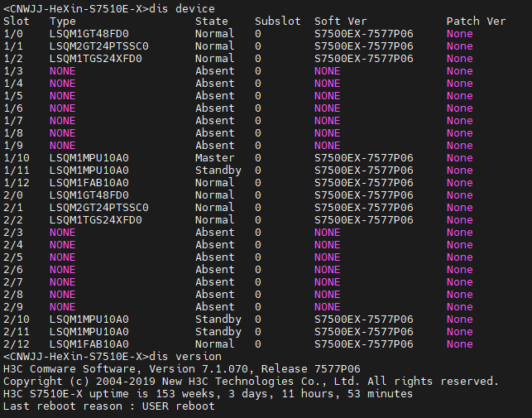This screenshot has height=418, width=532.
Task: Click Standby state in slot 1/11 row
Action: 218,171
